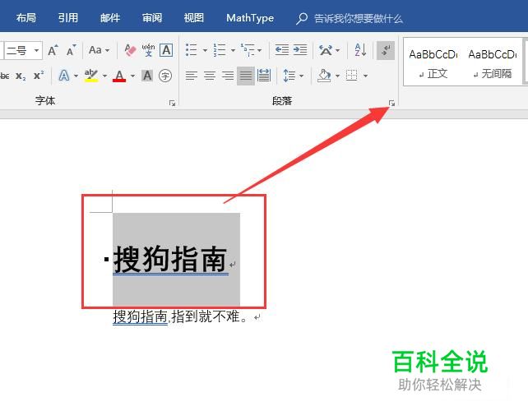Apply distributed alignment
The width and height of the screenshot is (528, 420).
pos(264,76)
